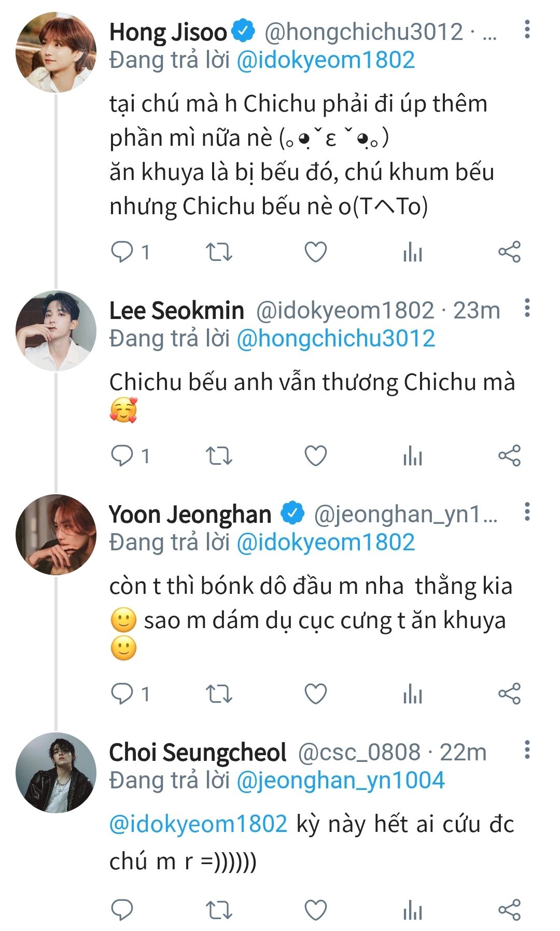Reply to Hong Jisoo's tweet
Image resolution: width=560 pixels, height=931 pixels.
pyautogui.click(x=123, y=252)
